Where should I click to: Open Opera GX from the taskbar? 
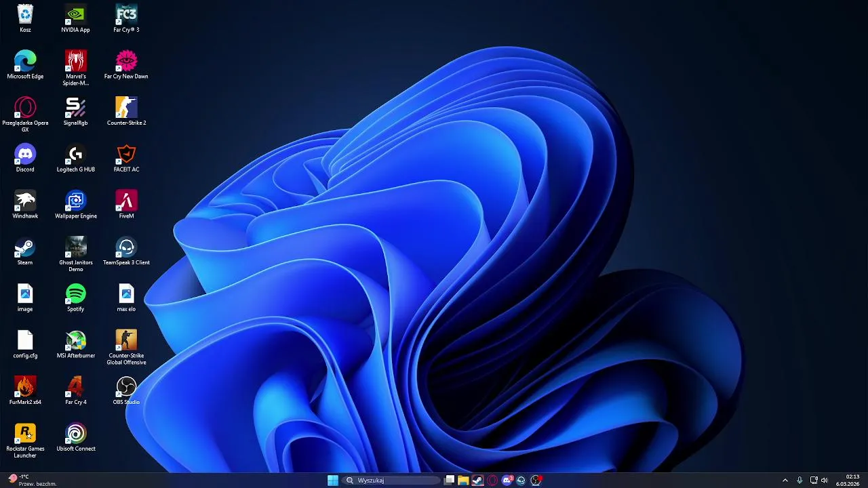click(492, 481)
